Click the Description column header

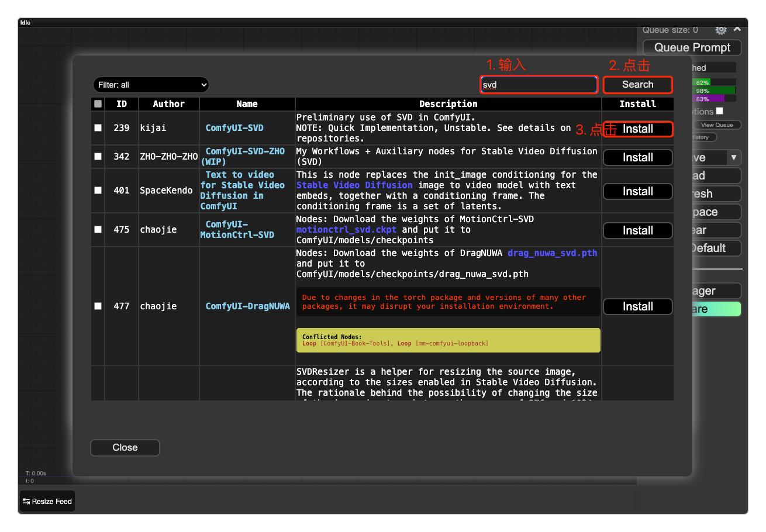click(448, 104)
